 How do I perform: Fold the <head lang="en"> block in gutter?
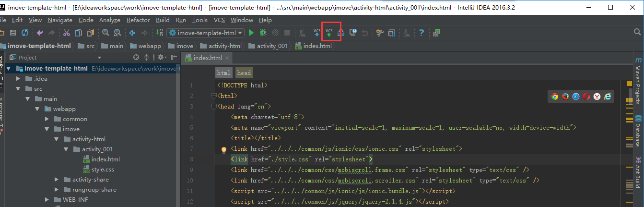[x=214, y=107]
